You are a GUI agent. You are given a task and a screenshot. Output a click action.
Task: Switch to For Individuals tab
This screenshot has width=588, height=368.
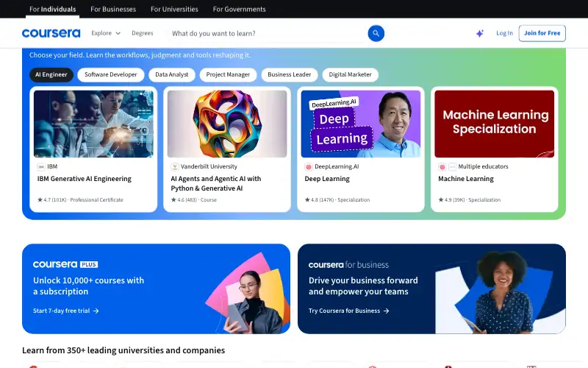pos(52,9)
